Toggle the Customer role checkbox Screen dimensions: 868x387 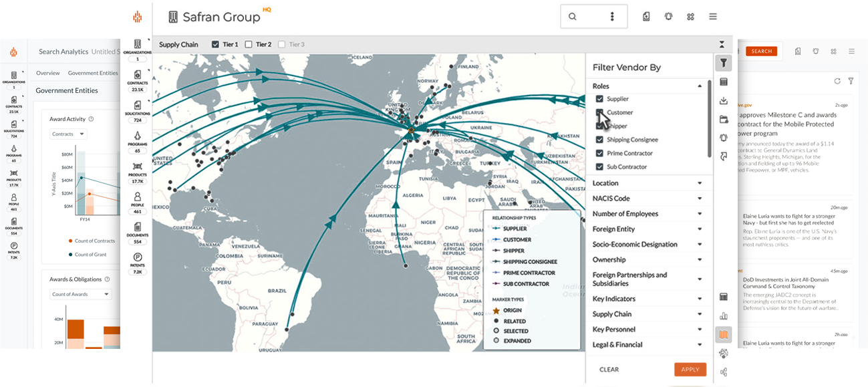click(599, 112)
